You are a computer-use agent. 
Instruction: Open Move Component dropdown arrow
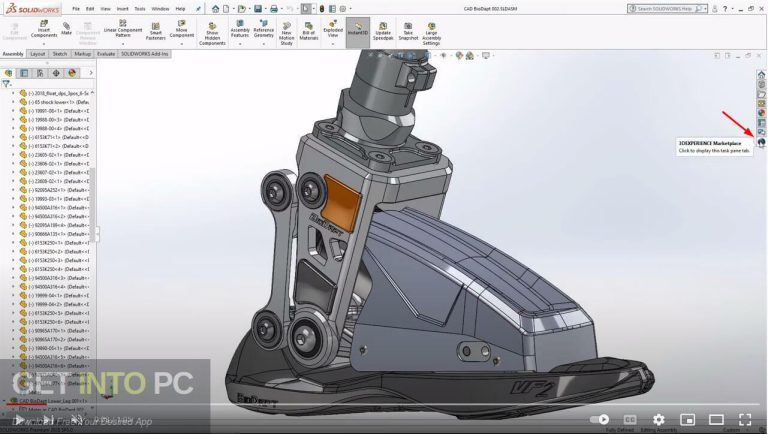click(182, 44)
